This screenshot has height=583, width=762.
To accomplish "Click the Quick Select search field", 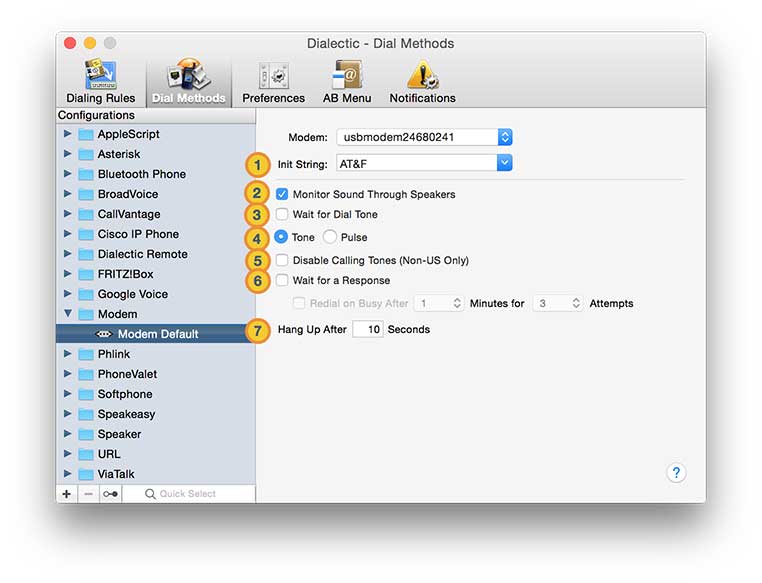I will [189, 494].
